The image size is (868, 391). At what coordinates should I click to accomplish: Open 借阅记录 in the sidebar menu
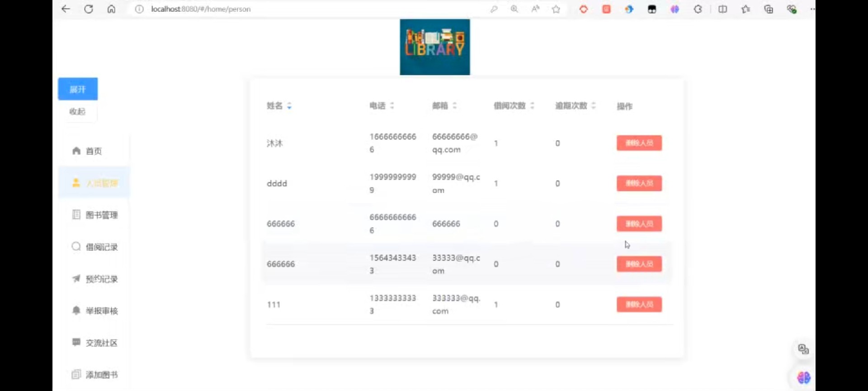click(101, 247)
